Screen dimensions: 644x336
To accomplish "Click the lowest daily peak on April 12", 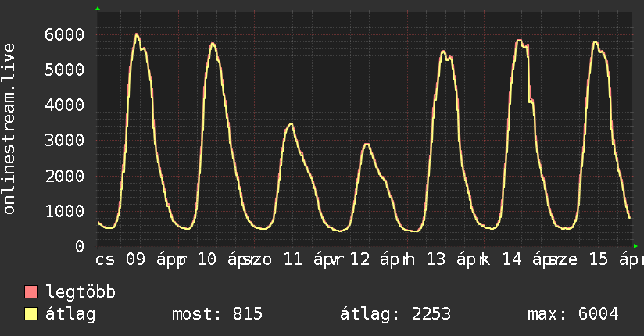I will click(367, 145).
